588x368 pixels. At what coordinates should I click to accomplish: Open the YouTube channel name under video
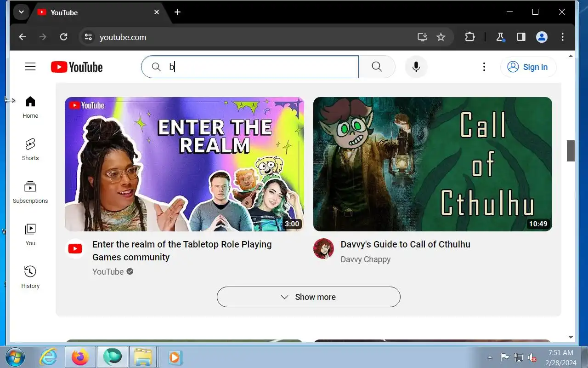click(108, 272)
